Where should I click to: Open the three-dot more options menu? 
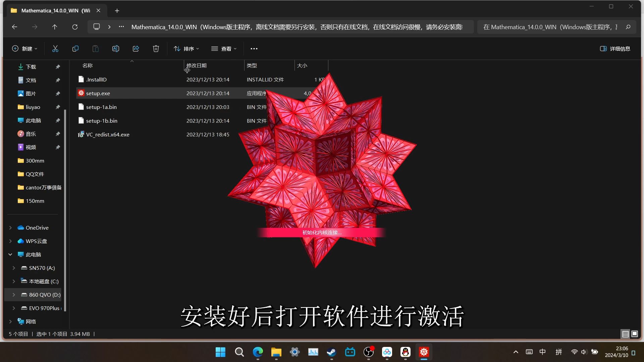pos(254,49)
